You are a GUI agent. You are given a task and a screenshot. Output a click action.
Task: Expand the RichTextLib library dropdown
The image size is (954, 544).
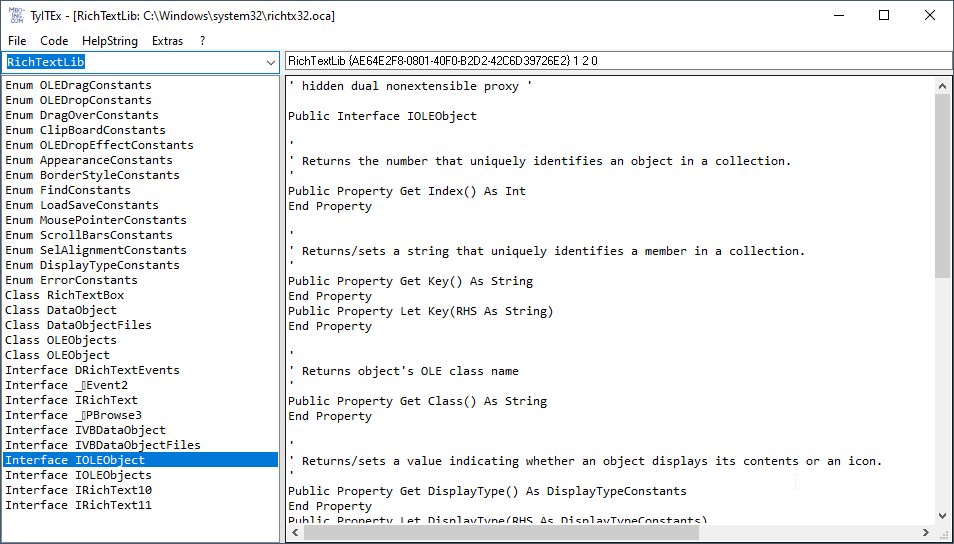click(x=271, y=62)
